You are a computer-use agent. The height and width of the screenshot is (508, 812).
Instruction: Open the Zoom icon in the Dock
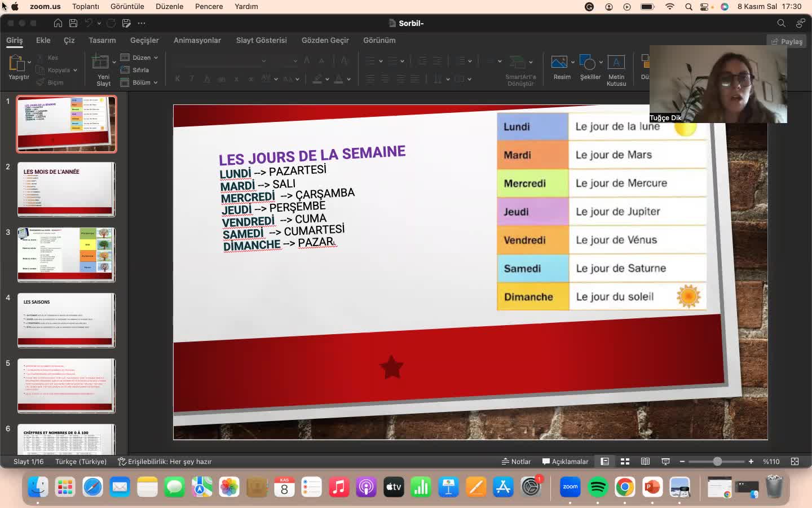point(570,487)
